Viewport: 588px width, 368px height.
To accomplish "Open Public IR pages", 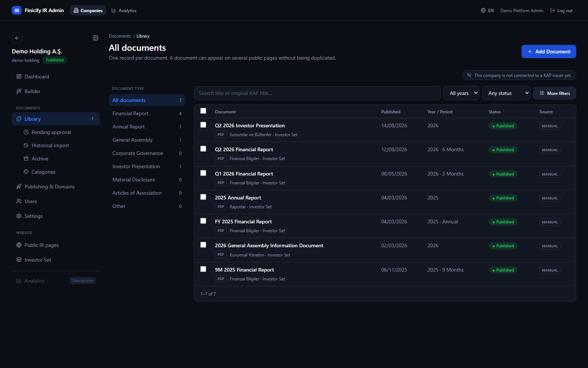I will click(56, 245).
